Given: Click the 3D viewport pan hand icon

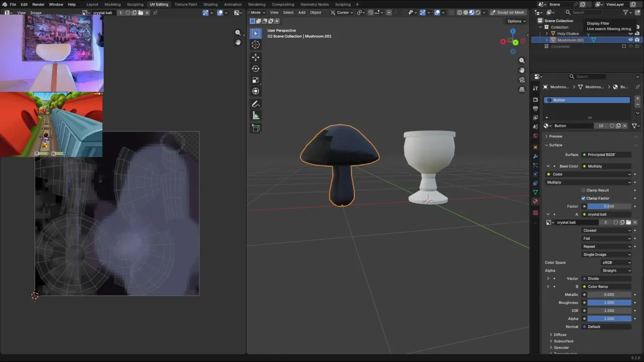Looking at the screenshot, I should [522, 70].
